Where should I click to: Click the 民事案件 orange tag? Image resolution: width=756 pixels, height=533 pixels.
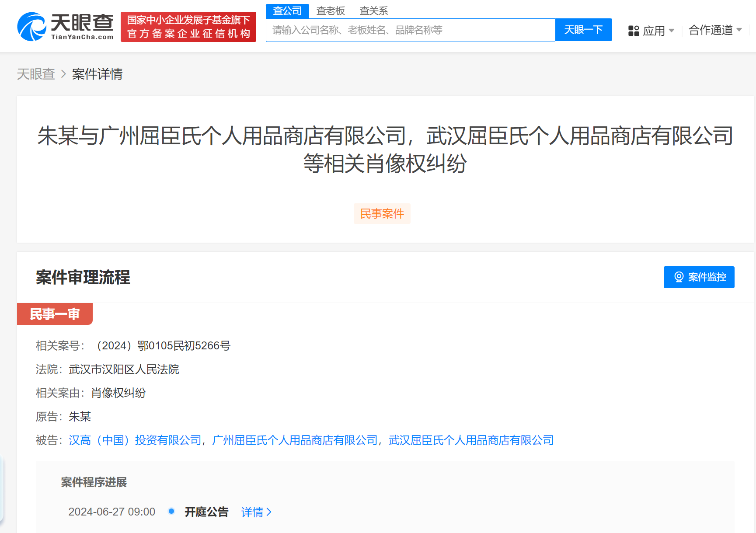pyautogui.click(x=382, y=213)
